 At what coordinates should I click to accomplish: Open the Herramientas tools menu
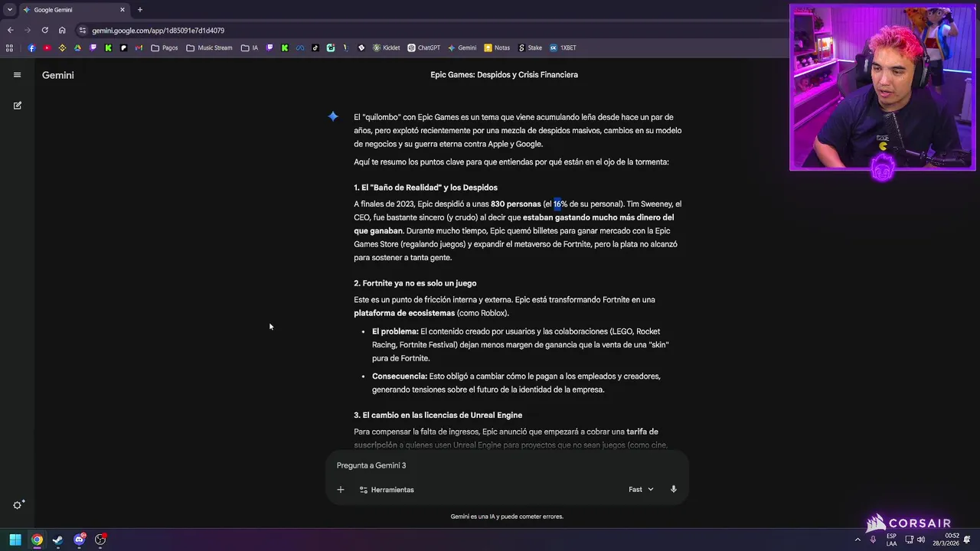click(387, 490)
